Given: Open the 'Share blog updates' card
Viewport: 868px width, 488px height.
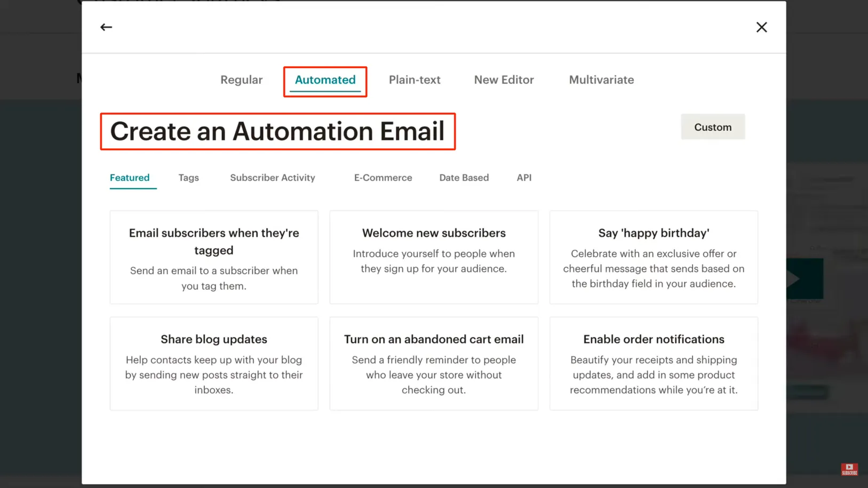Looking at the screenshot, I should pos(214,364).
